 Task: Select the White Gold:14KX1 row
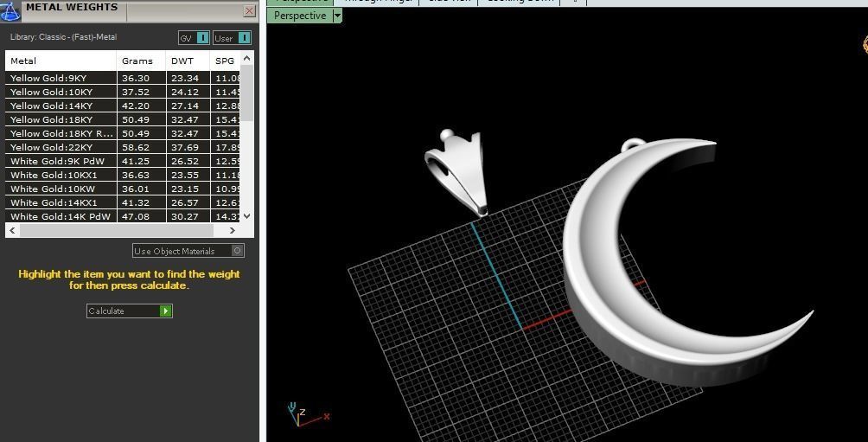point(123,202)
